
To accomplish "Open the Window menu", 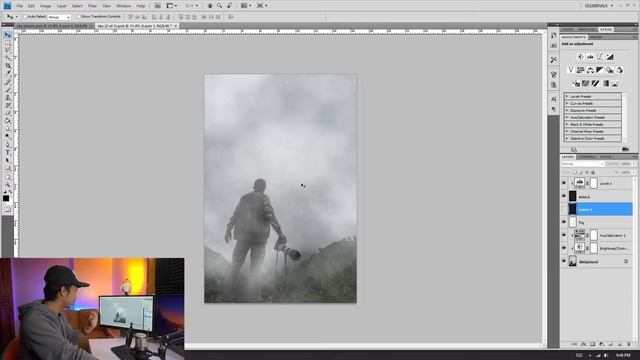I will 123,6.
